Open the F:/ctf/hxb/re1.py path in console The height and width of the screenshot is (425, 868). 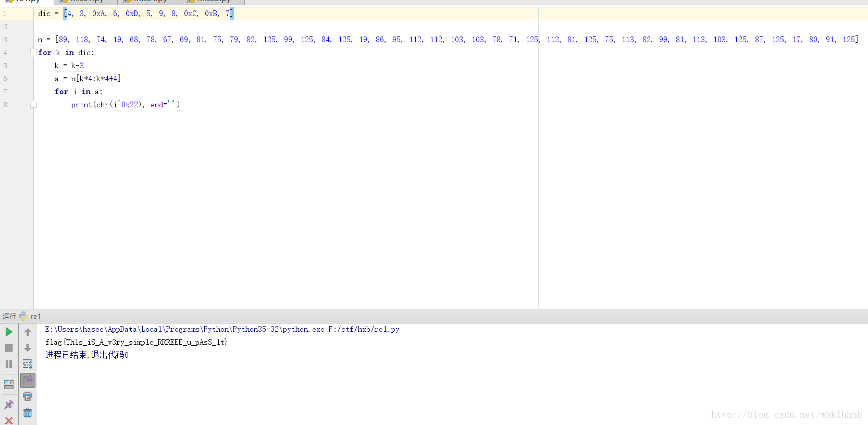coord(364,329)
